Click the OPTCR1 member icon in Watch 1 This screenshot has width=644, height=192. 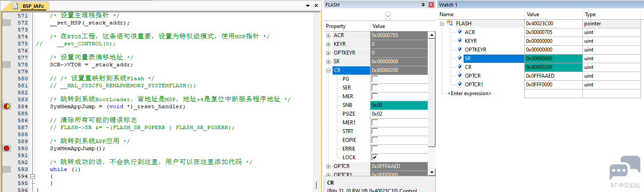pos(460,84)
